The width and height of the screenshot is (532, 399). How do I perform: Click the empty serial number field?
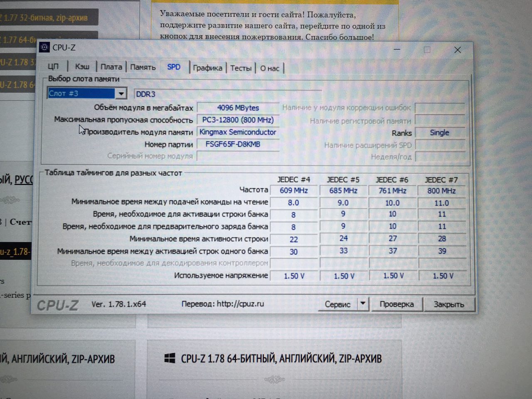(x=238, y=156)
